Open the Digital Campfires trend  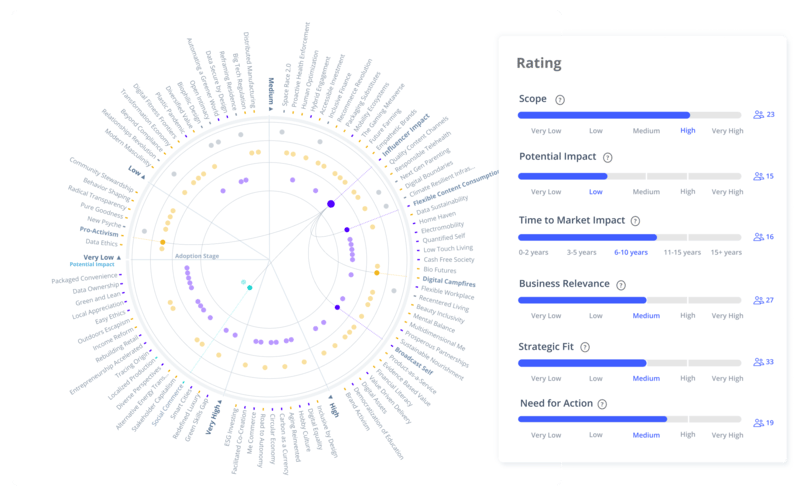[x=447, y=283]
